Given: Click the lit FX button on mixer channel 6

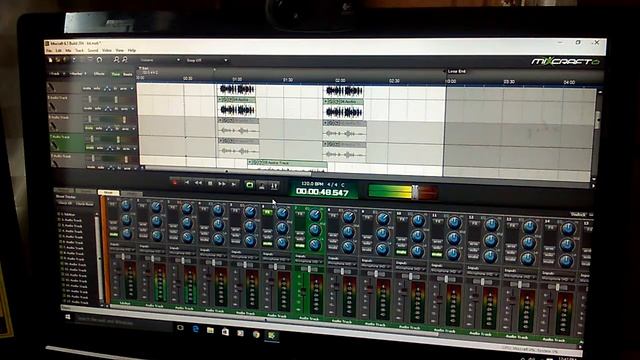Looking at the screenshot, I should (x=267, y=213).
